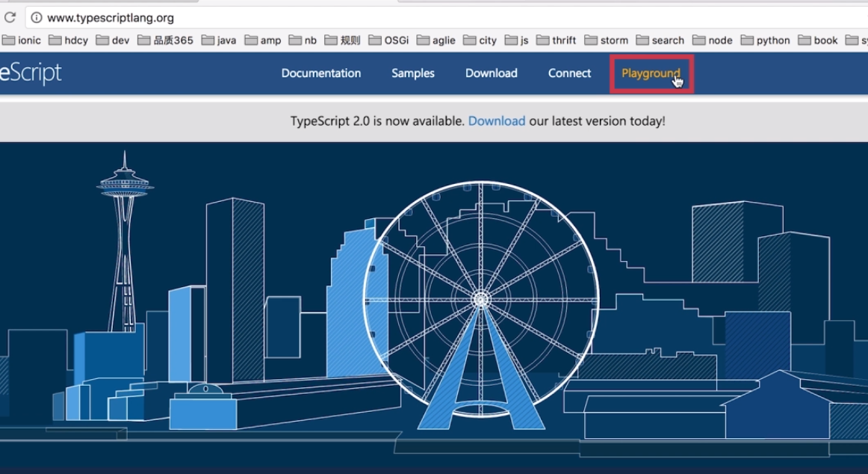Open the Download nav item in header
This screenshot has width=868, height=474.
pyautogui.click(x=492, y=73)
